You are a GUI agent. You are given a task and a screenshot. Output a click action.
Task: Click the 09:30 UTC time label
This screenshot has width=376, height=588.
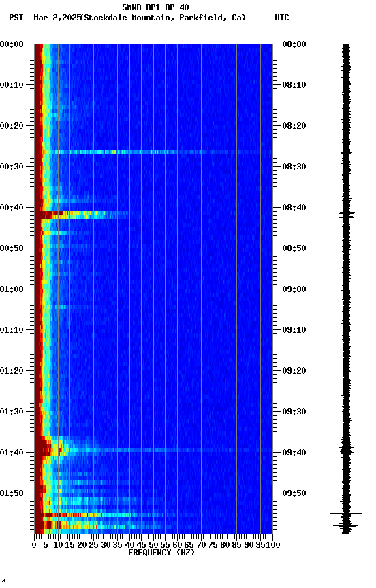click(x=294, y=412)
